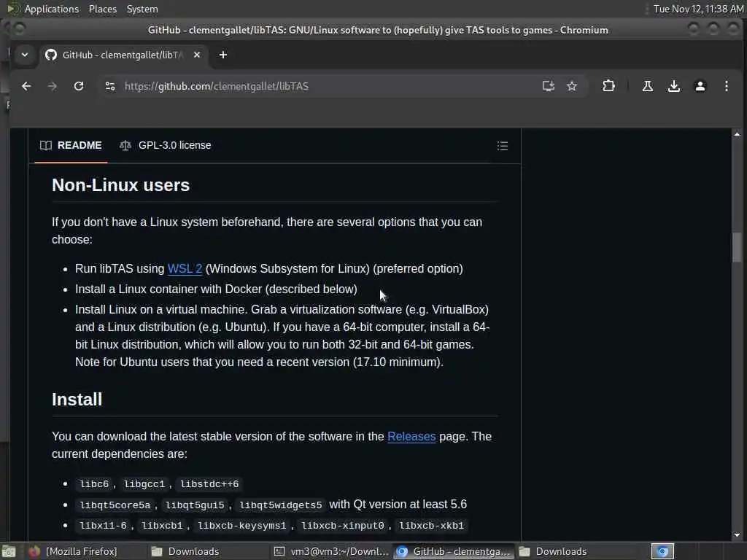Open the System menu
Viewport: 747px width, 560px height.
click(142, 9)
